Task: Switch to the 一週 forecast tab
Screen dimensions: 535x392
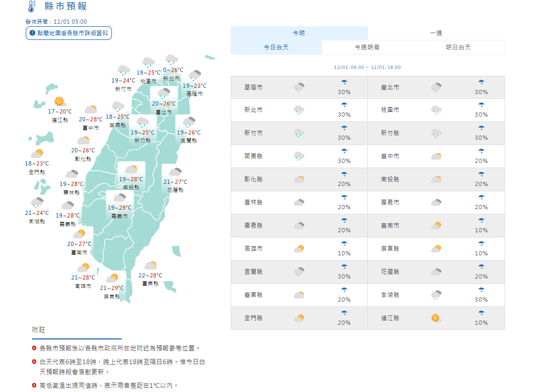Action: coord(436,33)
